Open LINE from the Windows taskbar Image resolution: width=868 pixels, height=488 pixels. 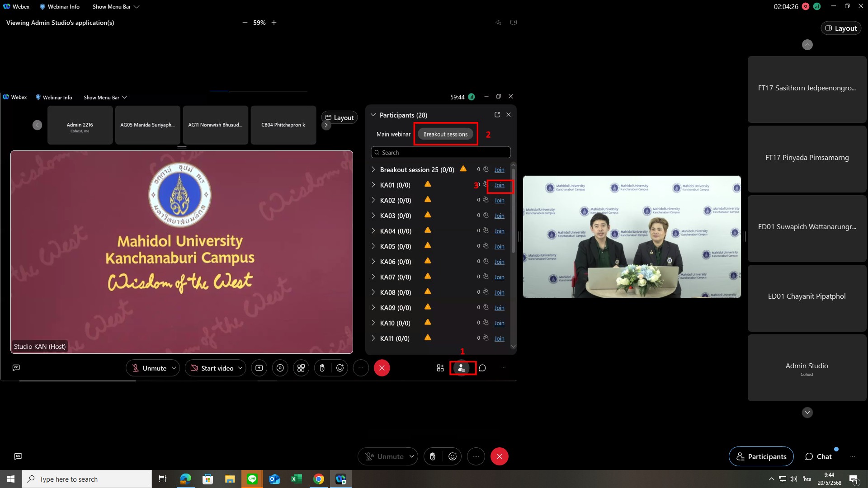coord(252,479)
